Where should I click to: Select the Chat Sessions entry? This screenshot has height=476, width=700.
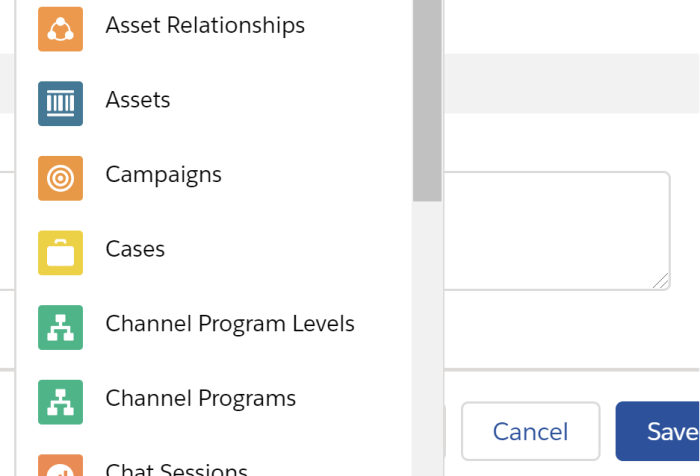click(176, 468)
